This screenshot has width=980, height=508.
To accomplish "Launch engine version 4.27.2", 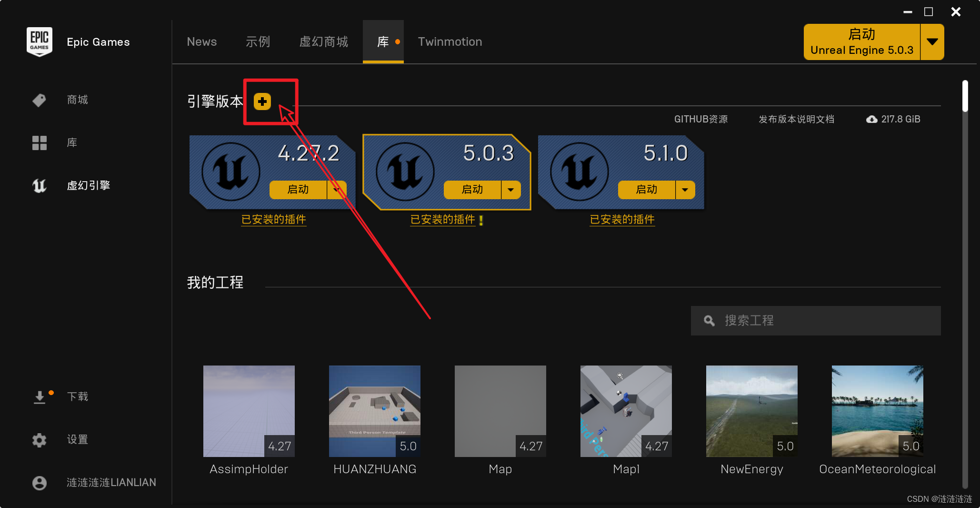I will click(x=298, y=190).
